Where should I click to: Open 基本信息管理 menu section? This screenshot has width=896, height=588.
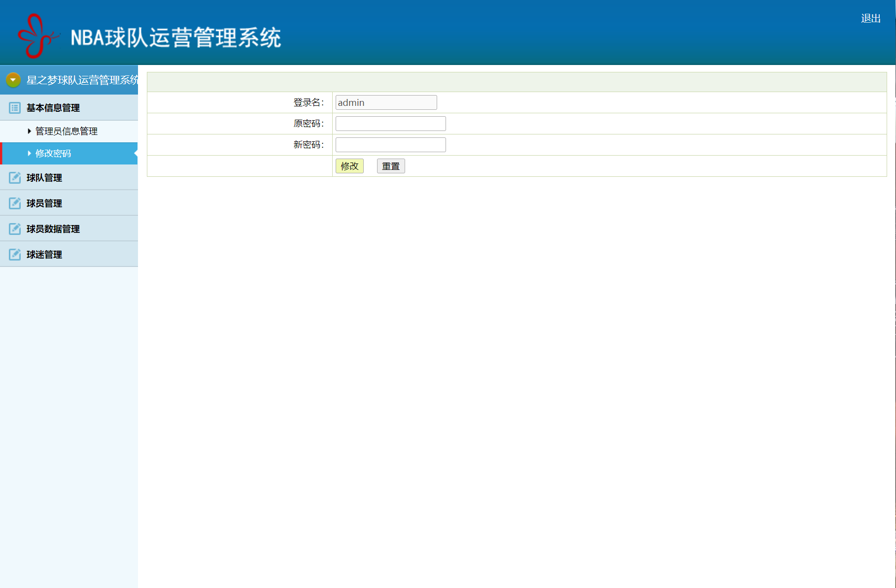click(x=53, y=108)
